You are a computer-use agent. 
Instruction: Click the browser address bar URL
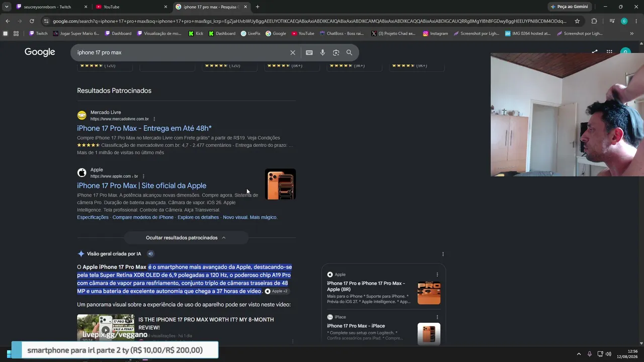coord(309,21)
